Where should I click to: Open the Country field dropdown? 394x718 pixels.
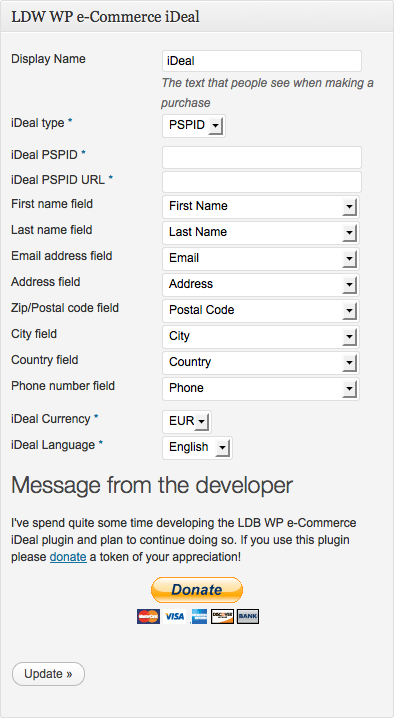[x=261, y=363]
